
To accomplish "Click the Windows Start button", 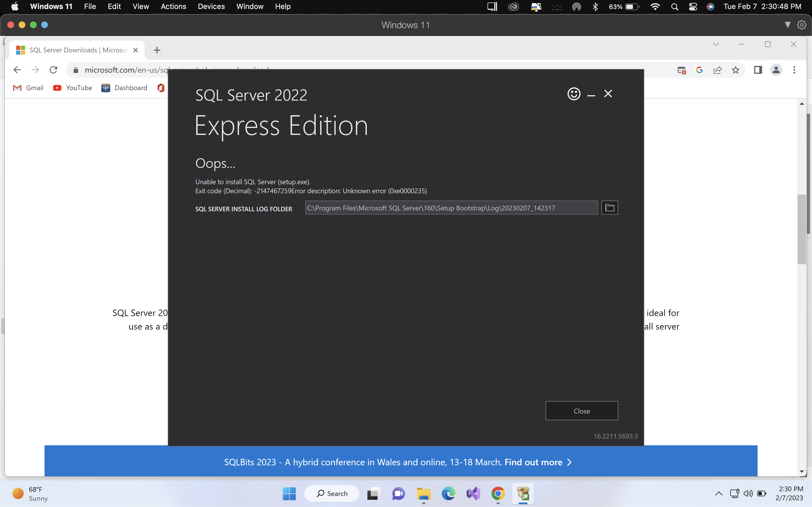I will coord(289,493).
